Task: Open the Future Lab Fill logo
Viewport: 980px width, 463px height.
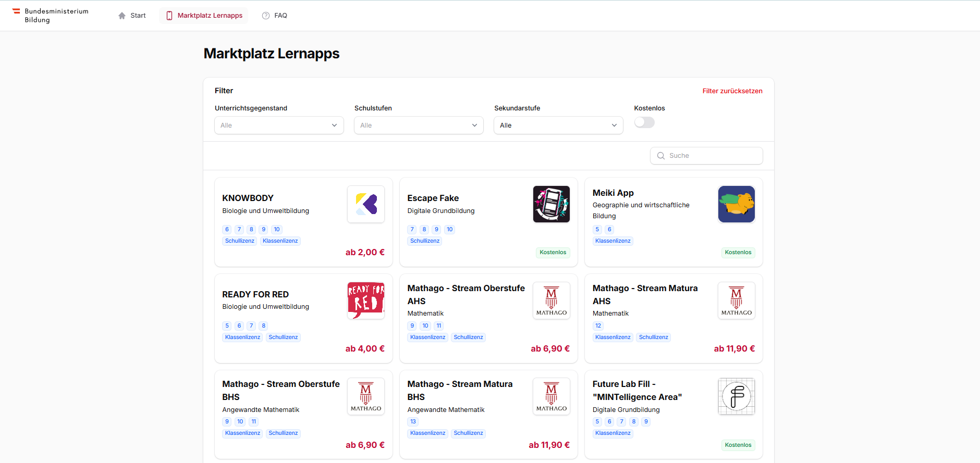Action: [737, 396]
